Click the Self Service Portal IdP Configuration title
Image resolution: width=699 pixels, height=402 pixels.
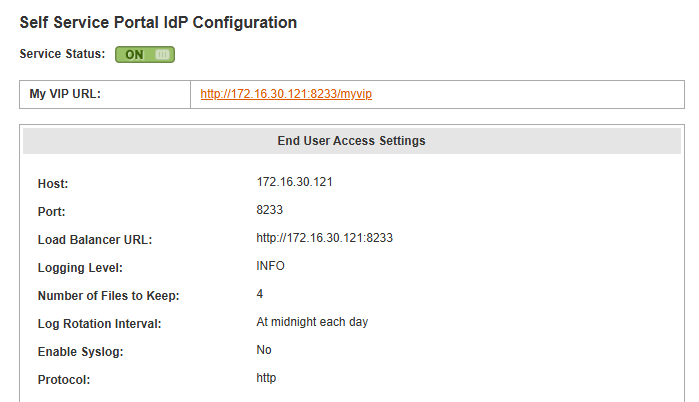(158, 22)
